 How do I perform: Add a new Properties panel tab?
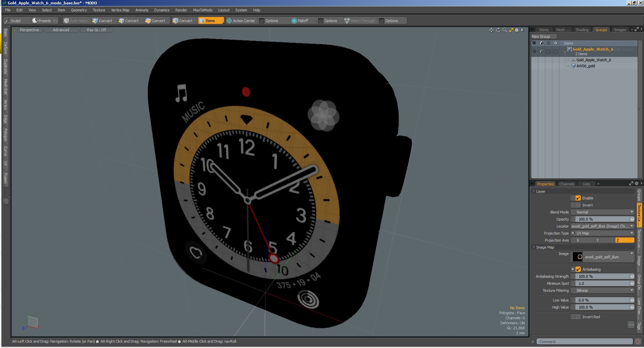(598, 184)
